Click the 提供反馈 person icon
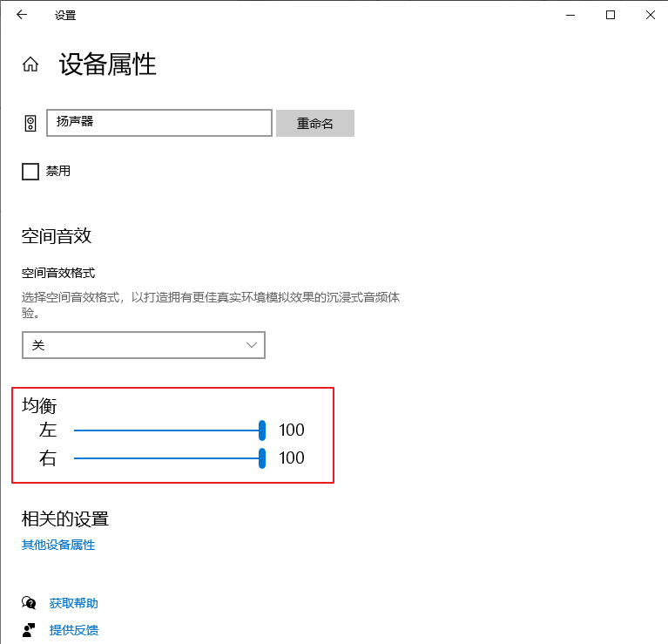The image size is (668, 644). pyautogui.click(x=30, y=629)
